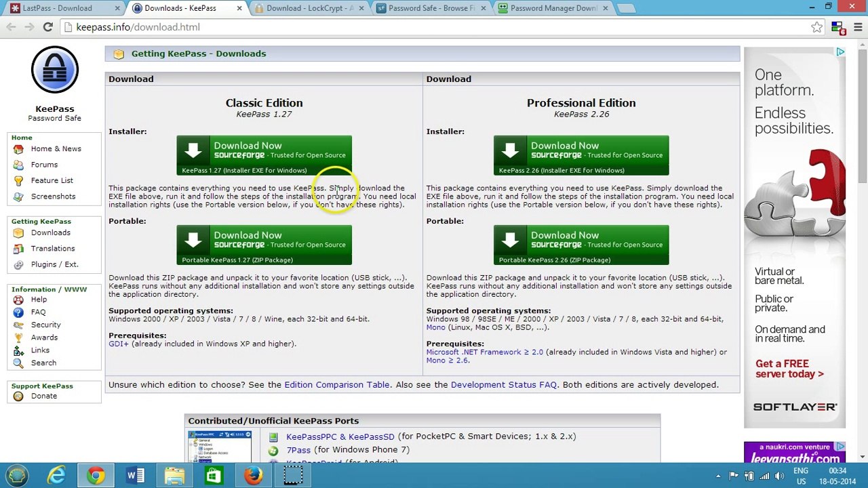868x488 pixels.
Task: Download Portable KeePass 2.26 ZIP package
Action: (581, 245)
